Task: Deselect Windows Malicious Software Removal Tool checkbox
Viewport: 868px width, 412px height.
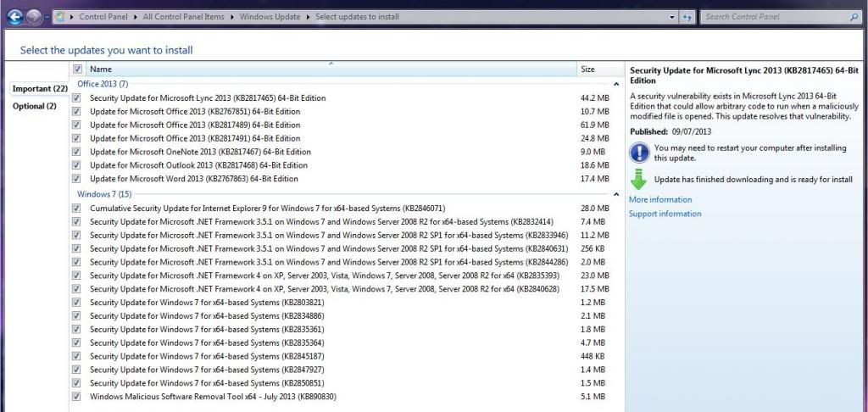Action: [x=78, y=396]
